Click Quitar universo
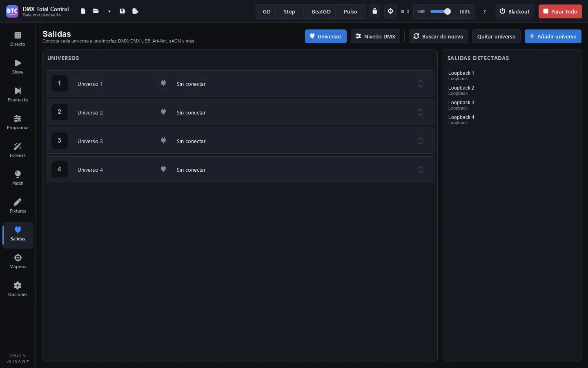Viewport: 588px width, 368px height. tap(497, 36)
